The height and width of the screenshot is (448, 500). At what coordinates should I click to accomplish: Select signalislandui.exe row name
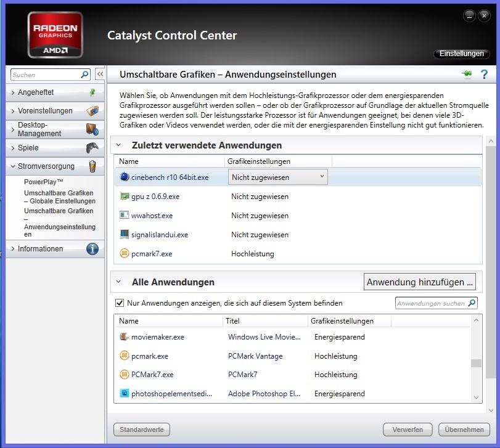pyautogui.click(x=160, y=235)
